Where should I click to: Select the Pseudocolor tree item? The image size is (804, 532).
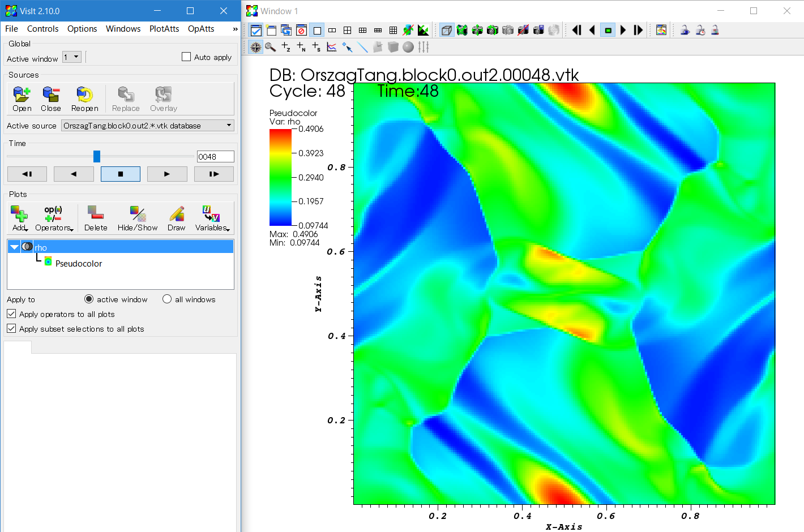(x=79, y=263)
